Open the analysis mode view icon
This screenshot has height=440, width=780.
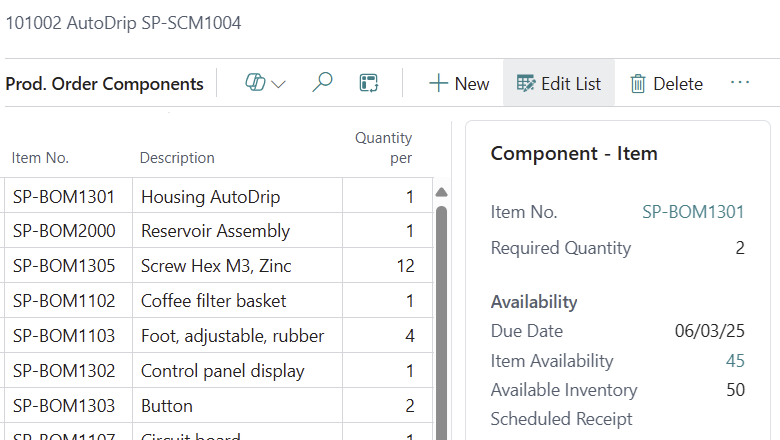tap(369, 84)
